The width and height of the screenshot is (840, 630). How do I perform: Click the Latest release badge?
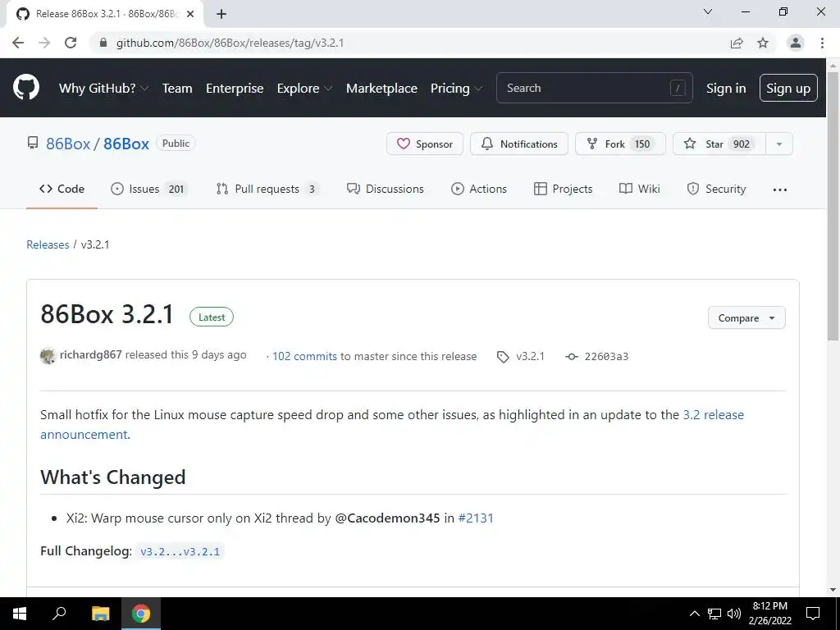pos(212,317)
